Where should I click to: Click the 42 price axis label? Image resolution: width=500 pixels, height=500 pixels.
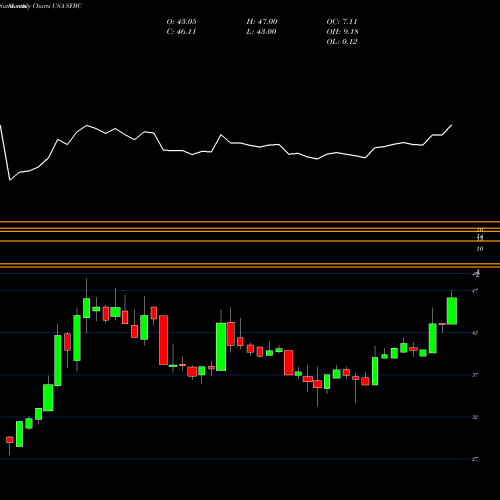475,333
